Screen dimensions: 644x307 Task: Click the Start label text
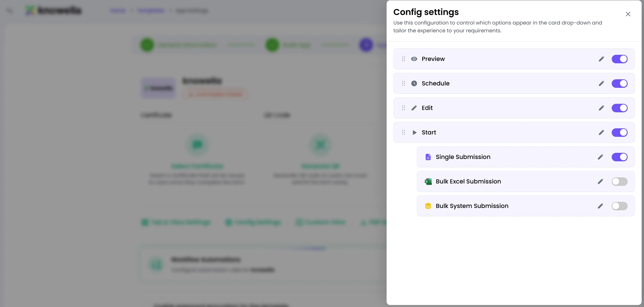(429, 132)
